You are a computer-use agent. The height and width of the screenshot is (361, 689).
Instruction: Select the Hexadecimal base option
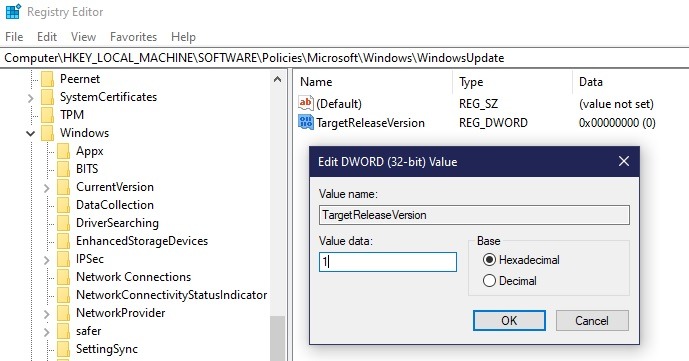point(521,260)
